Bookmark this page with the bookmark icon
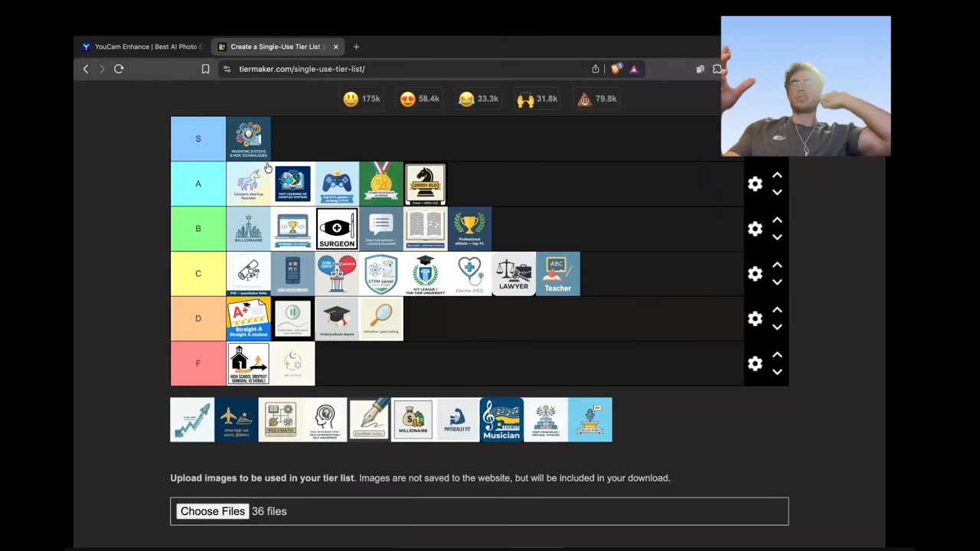980x551 pixels. click(205, 69)
